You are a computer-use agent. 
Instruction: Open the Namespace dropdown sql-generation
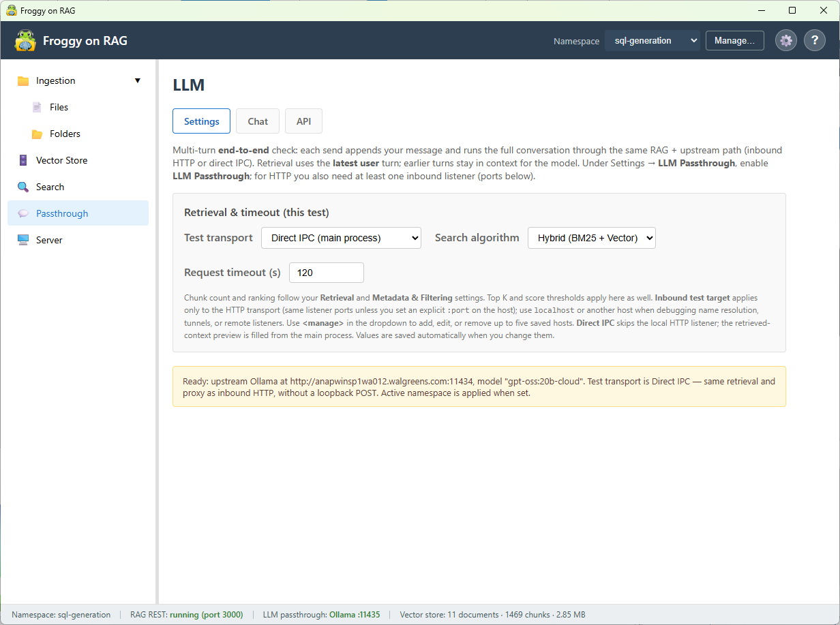click(x=652, y=40)
